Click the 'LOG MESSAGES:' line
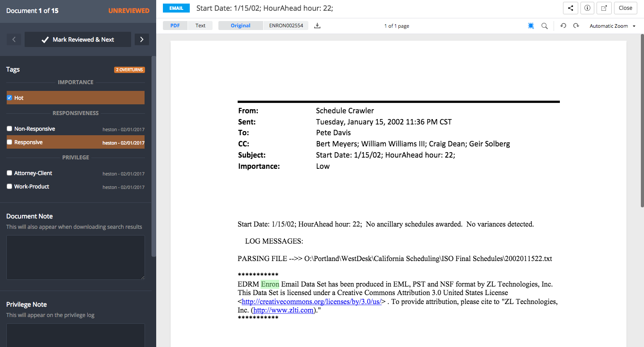 click(x=274, y=241)
